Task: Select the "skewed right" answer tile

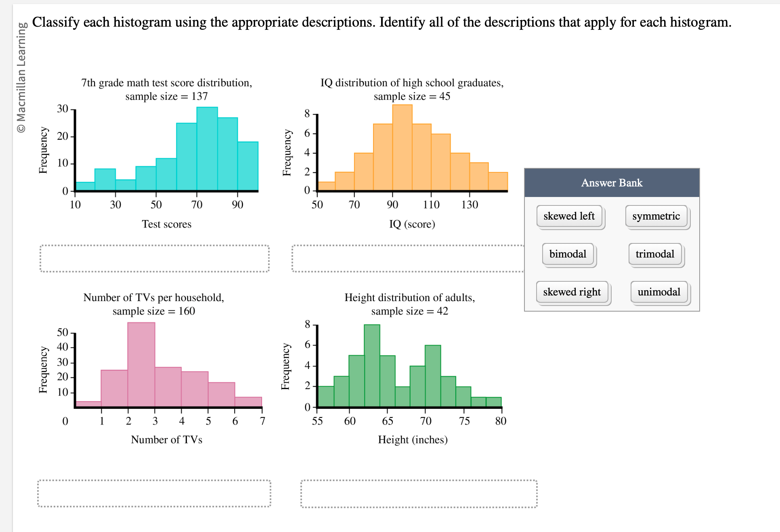Action: 572,292
